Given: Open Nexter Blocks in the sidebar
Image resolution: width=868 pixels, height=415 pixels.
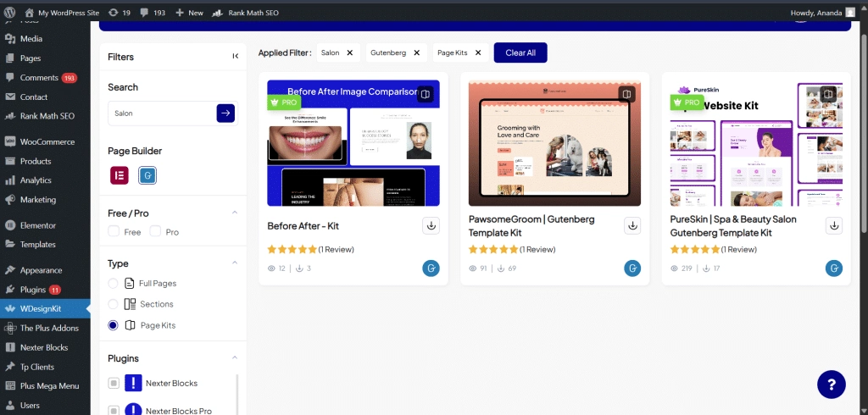Looking at the screenshot, I should 45,347.
